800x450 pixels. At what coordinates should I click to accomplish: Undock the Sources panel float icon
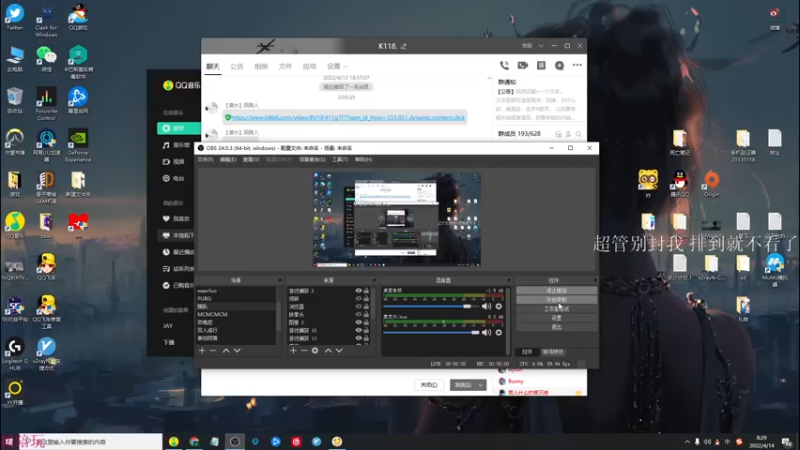point(374,280)
